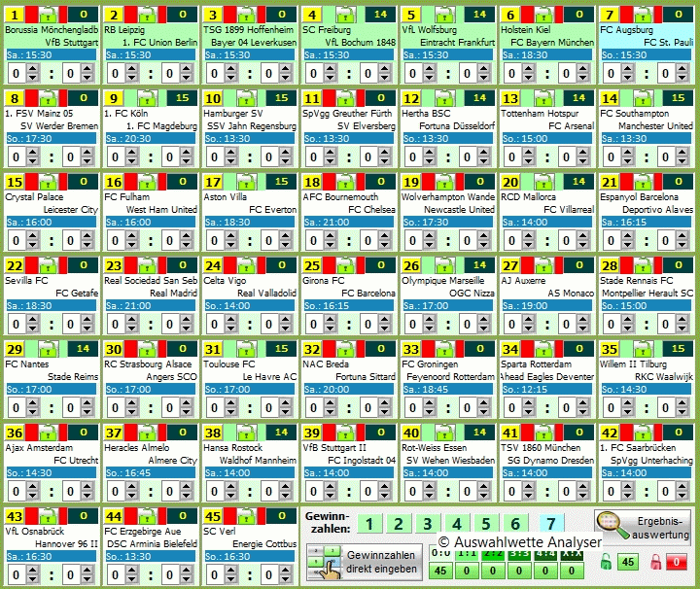Toggle the lock on match 14 FC Southampton
This screenshot has height=589, width=700.
[643, 98]
